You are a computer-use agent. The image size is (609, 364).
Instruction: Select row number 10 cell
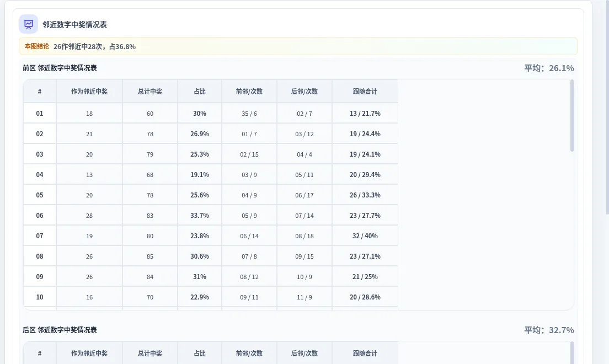40,297
